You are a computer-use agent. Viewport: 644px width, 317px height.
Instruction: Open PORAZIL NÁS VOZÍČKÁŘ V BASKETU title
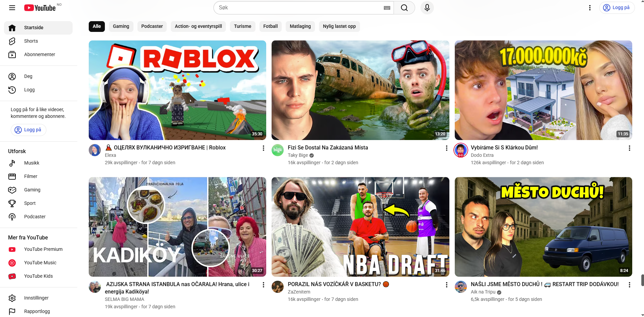(x=338, y=284)
